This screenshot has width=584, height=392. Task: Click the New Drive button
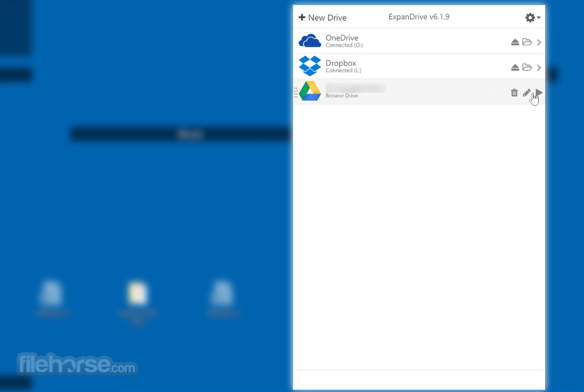[x=323, y=17]
